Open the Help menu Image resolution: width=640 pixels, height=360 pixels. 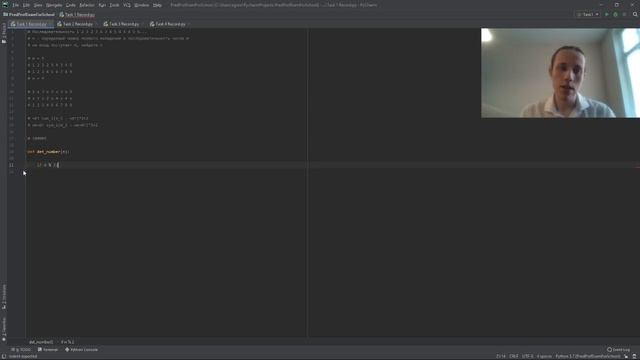(157, 5)
